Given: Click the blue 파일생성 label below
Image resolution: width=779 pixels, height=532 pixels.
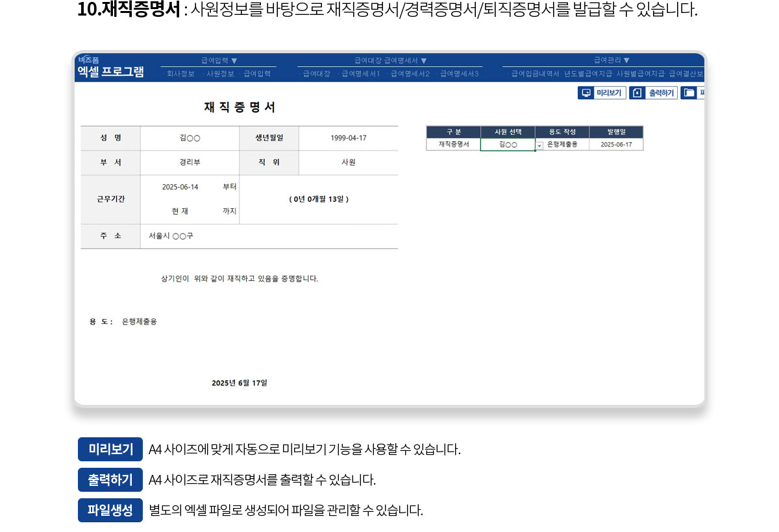Looking at the screenshot, I should click(x=110, y=511).
